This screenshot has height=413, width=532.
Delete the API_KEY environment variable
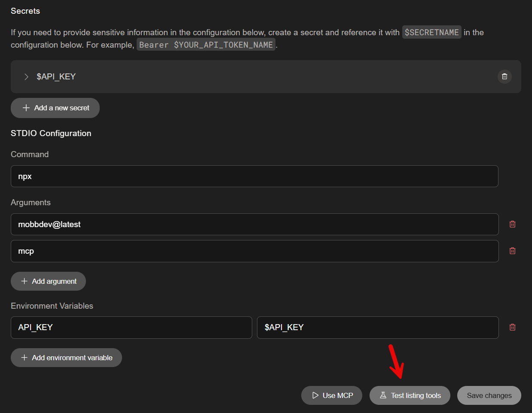pyautogui.click(x=512, y=328)
